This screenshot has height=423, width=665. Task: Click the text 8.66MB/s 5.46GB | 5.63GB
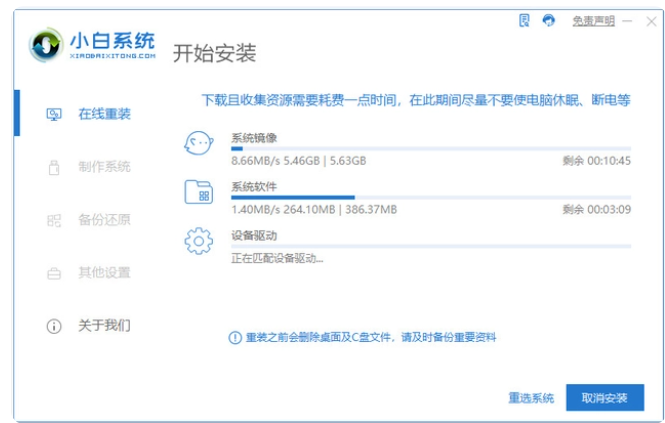click(x=299, y=161)
